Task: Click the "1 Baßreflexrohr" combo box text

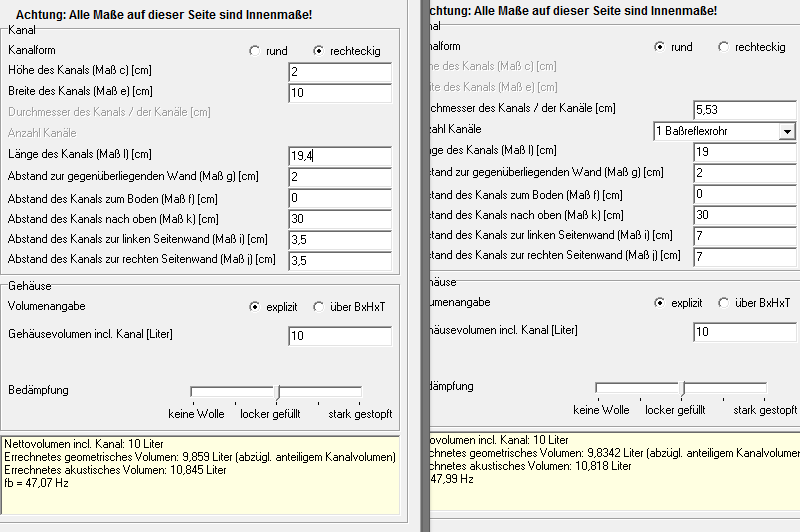Action: click(714, 131)
